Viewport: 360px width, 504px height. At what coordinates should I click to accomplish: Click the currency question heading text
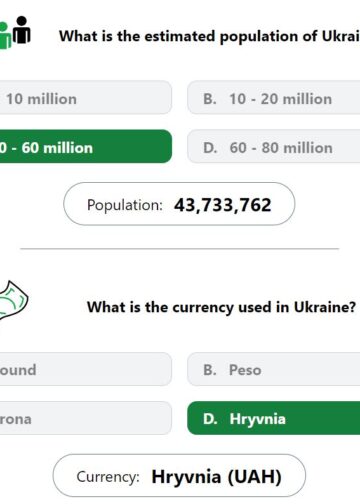pos(222,307)
